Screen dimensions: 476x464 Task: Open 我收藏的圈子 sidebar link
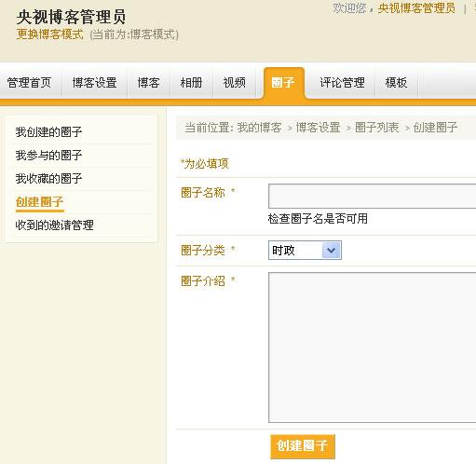(x=48, y=179)
